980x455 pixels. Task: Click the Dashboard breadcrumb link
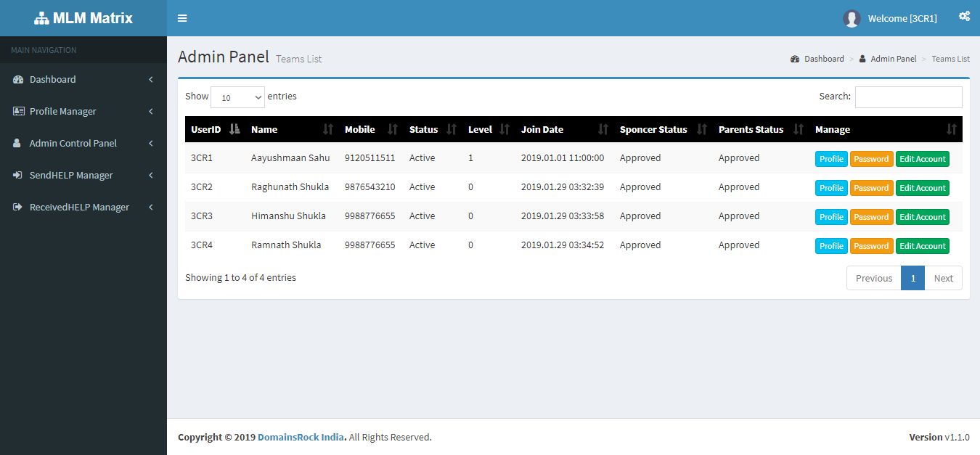click(823, 59)
